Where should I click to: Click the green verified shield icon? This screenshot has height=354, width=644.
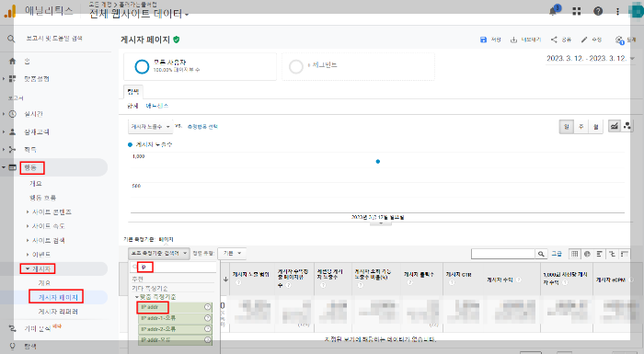177,40
